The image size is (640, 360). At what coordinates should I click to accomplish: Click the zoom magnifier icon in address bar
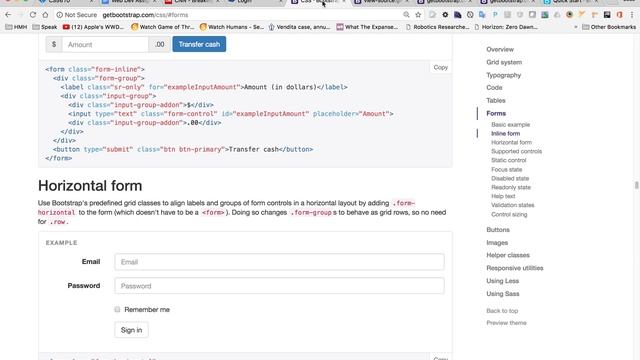[x=406, y=15]
